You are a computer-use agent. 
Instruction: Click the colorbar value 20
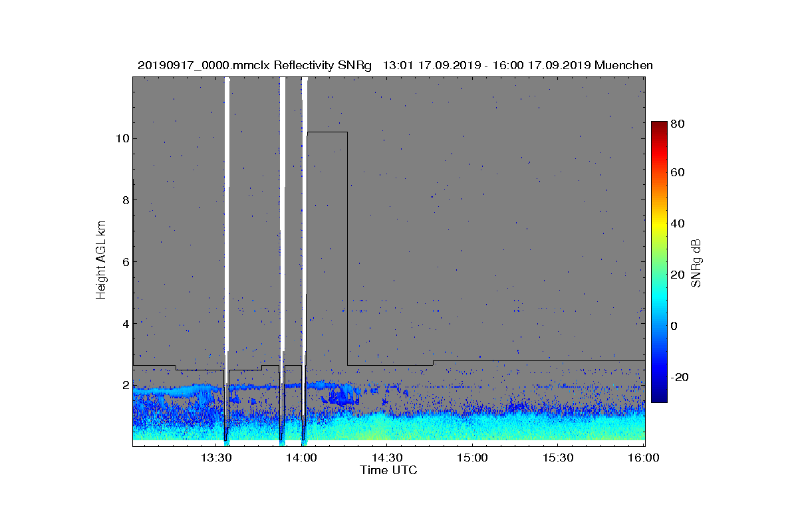coord(678,275)
